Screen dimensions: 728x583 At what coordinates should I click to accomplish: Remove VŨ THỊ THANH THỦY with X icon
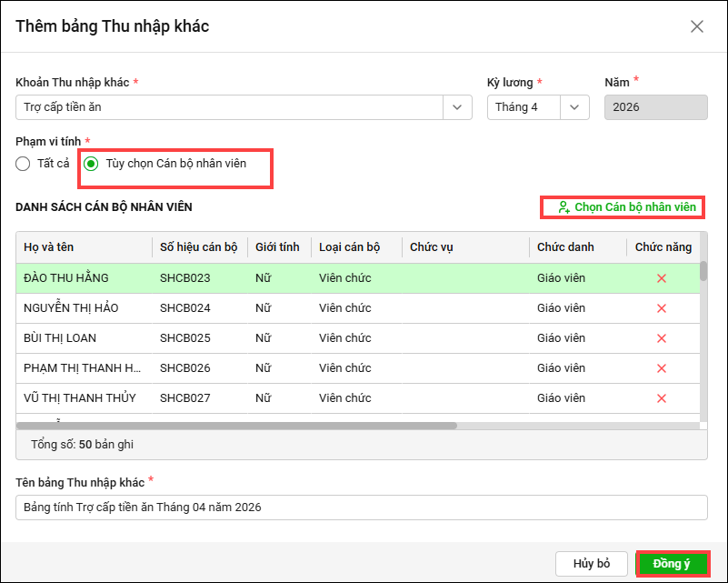click(x=662, y=398)
